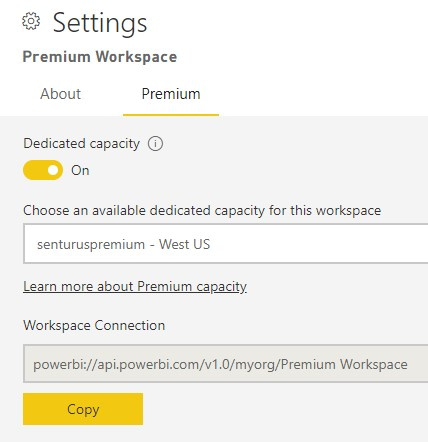
Task: Click the Dedicated capacity label
Action: pyautogui.click(x=81, y=144)
